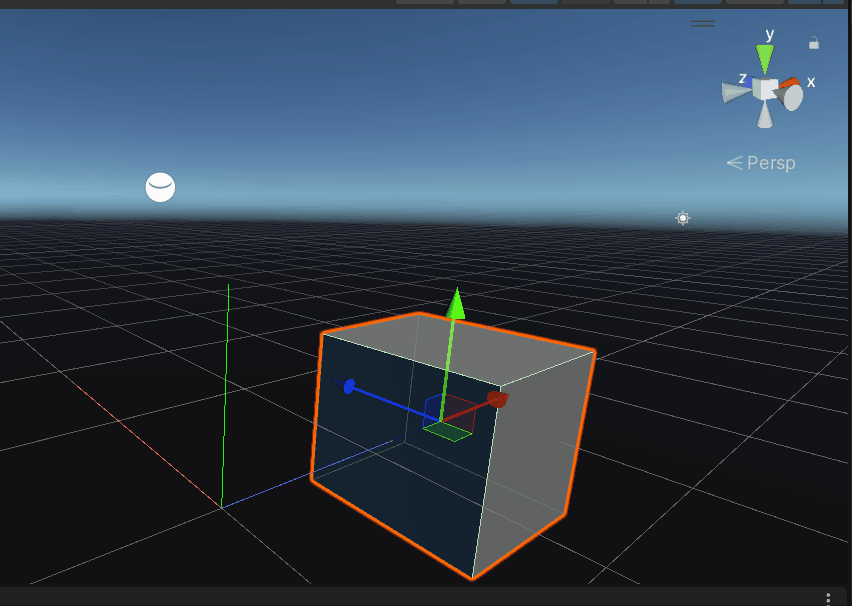Click the white center cube of the orientation gizmo
This screenshot has width=852, height=606.
click(x=766, y=88)
